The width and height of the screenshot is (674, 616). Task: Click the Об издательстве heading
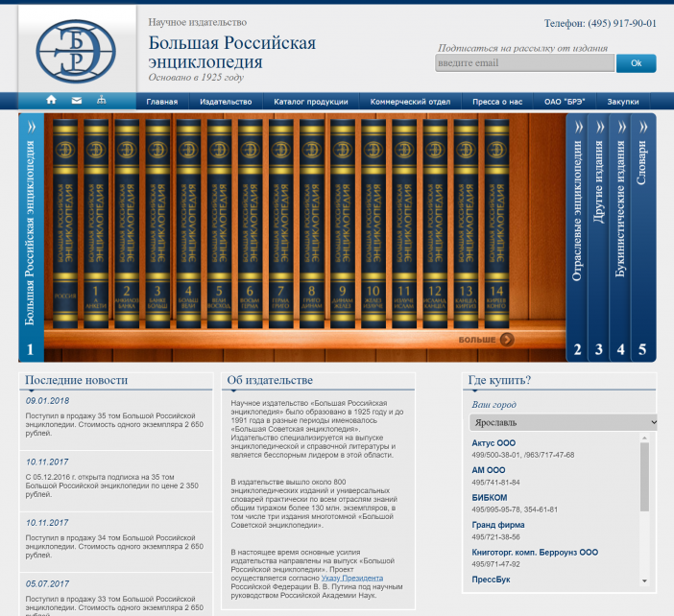click(270, 380)
